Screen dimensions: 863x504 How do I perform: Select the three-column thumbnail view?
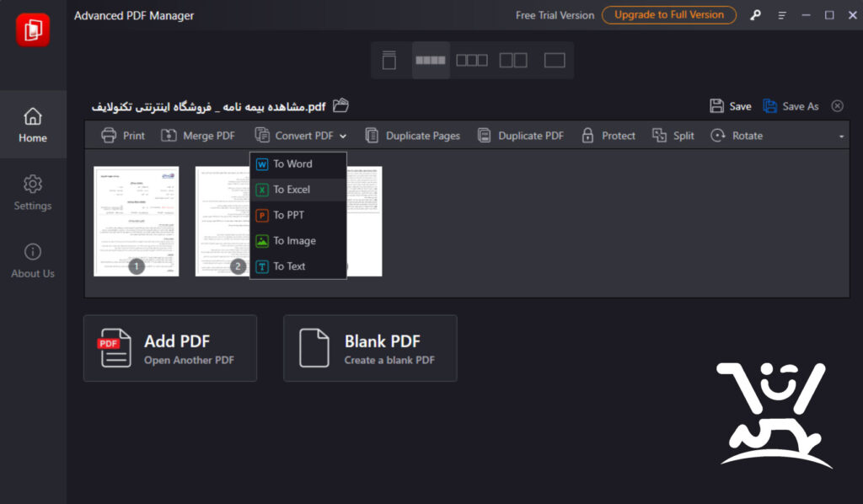point(472,60)
